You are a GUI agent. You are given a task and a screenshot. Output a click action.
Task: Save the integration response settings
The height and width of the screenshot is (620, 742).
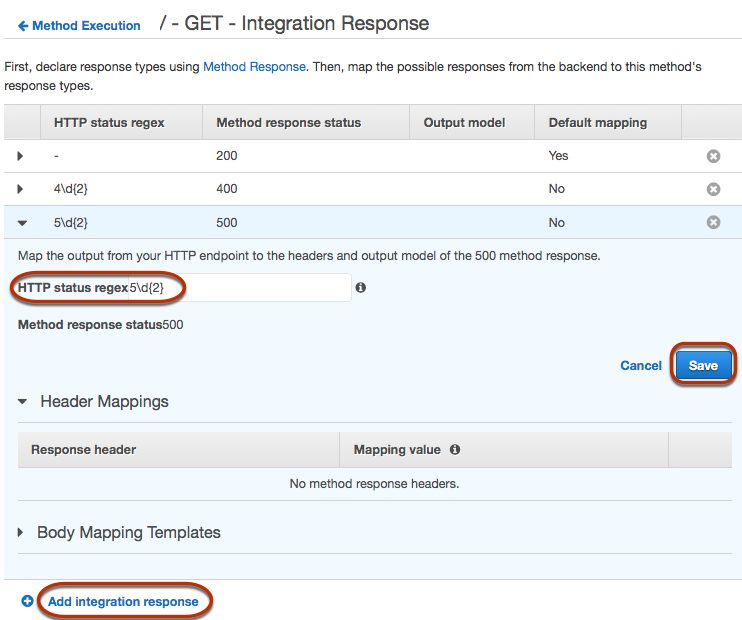coord(703,365)
